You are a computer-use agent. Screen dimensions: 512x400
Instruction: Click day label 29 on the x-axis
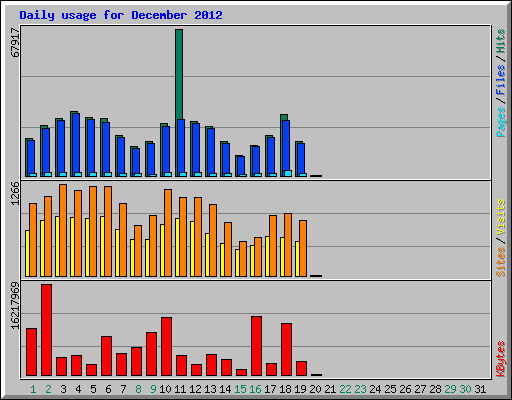point(450,389)
